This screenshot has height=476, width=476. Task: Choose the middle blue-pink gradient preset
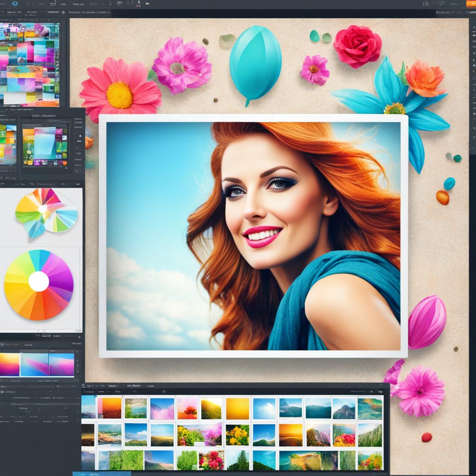tap(34, 364)
